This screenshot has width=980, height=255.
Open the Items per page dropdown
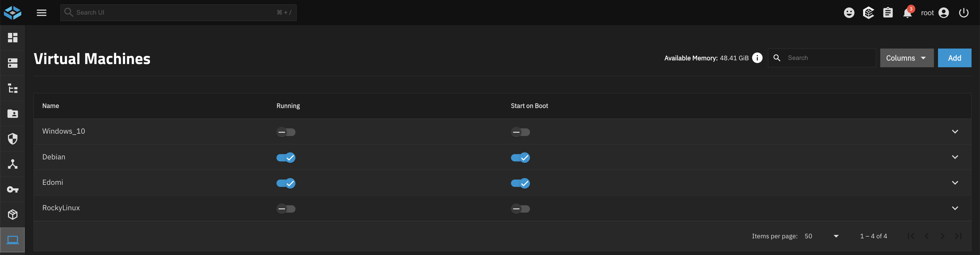click(821, 236)
